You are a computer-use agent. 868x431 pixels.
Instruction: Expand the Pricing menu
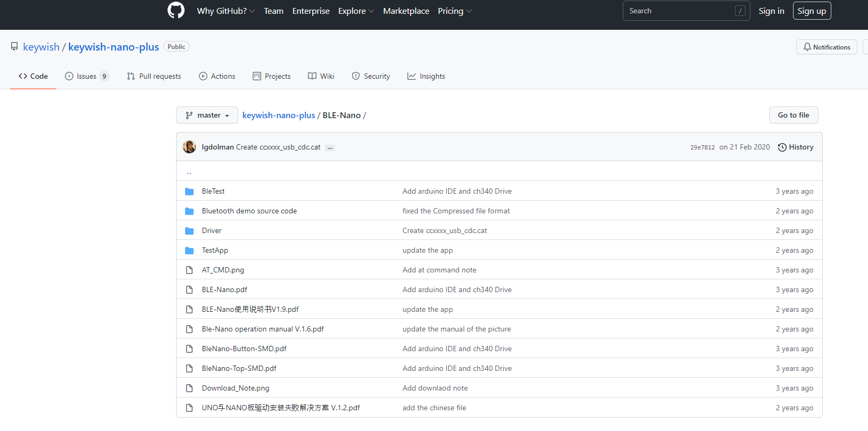pyautogui.click(x=455, y=11)
